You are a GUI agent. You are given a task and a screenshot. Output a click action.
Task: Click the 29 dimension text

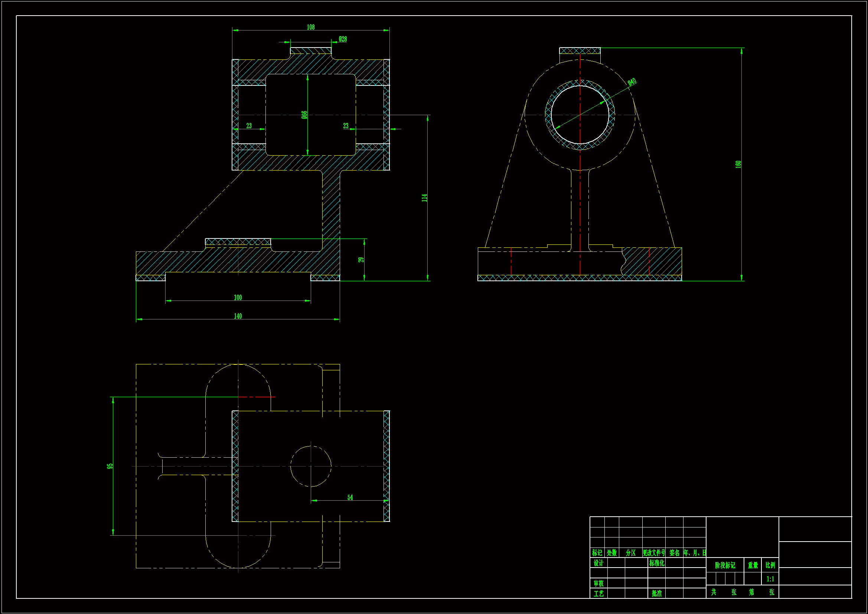point(360,260)
